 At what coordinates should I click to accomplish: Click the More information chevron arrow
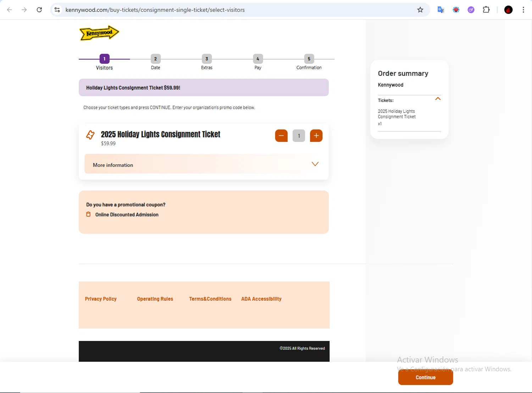coord(315,164)
